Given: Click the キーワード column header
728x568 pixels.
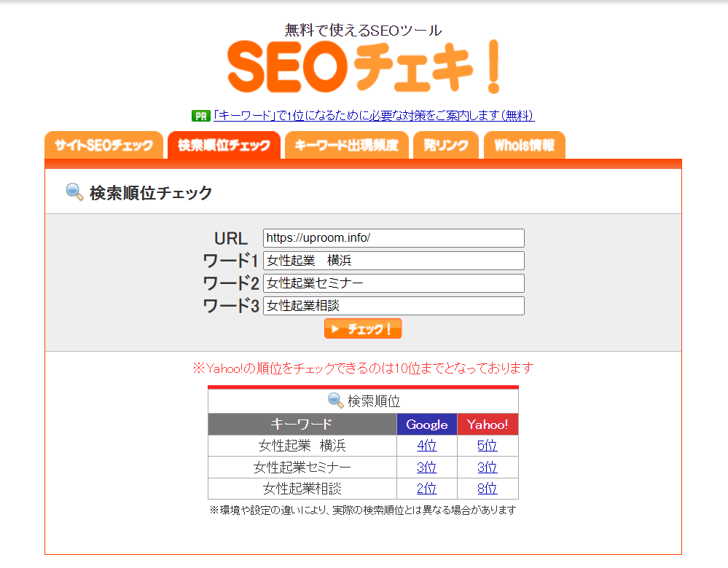Looking at the screenshot, I should coord(302,424).
